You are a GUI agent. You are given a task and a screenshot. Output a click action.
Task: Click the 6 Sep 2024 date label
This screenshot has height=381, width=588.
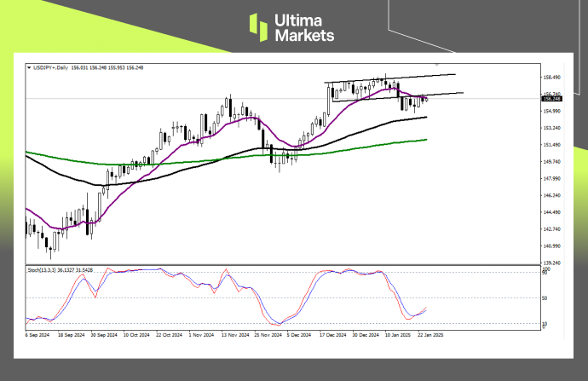click(x=37, y=335)
